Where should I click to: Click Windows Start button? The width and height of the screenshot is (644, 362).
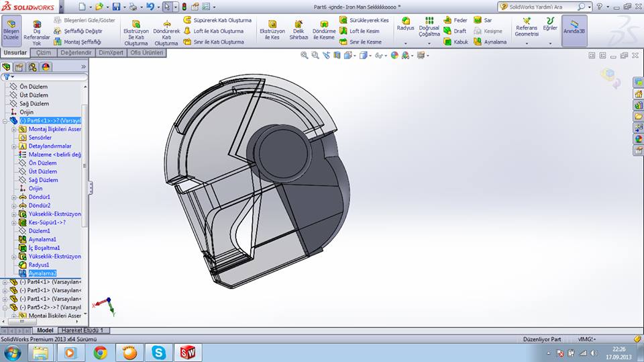pyautogui.click(x=12, y=353)
